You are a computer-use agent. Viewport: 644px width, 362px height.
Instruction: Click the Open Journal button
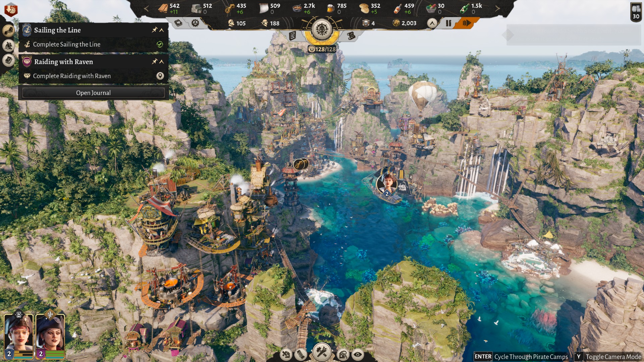coord(93,93)
